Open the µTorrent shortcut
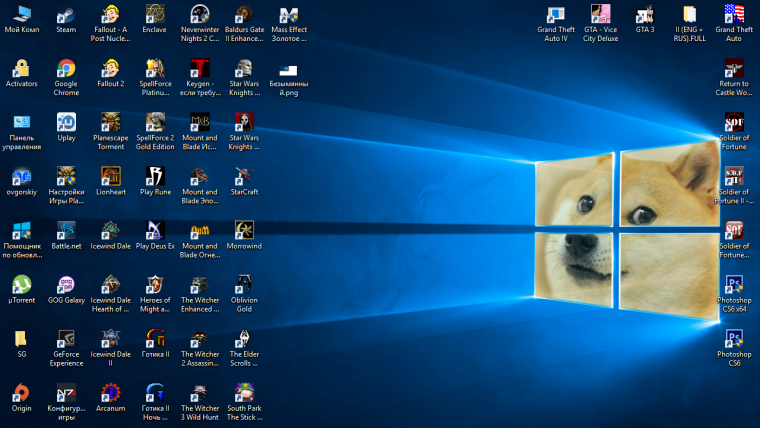 [21, 284]
